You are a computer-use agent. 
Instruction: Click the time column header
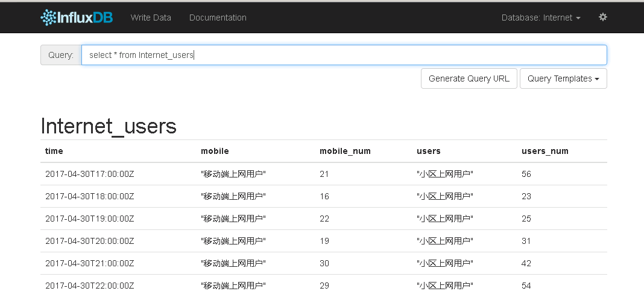54,151
